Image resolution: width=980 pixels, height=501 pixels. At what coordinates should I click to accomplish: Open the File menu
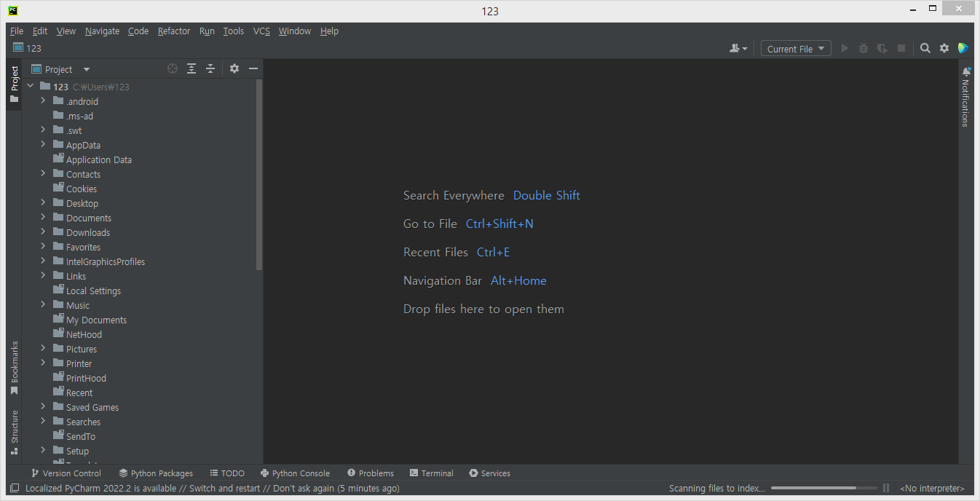(x=17, y=31)
